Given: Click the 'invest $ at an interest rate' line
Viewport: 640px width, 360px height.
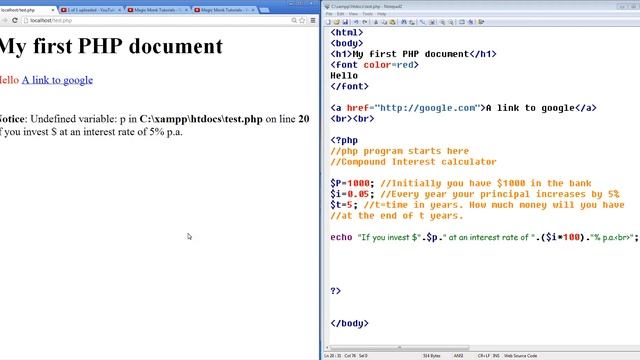Looking at the screenshot, I should coord(91,132).
